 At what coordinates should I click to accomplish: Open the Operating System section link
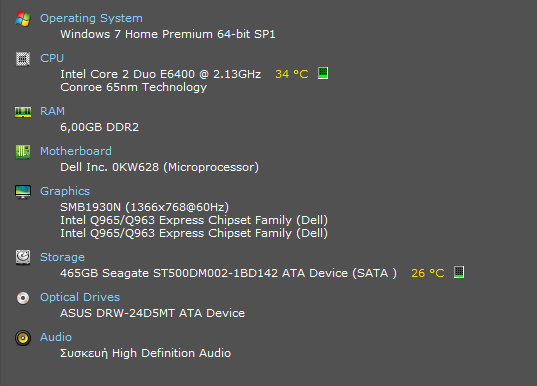pyautogui.click(x=91, y=18)
